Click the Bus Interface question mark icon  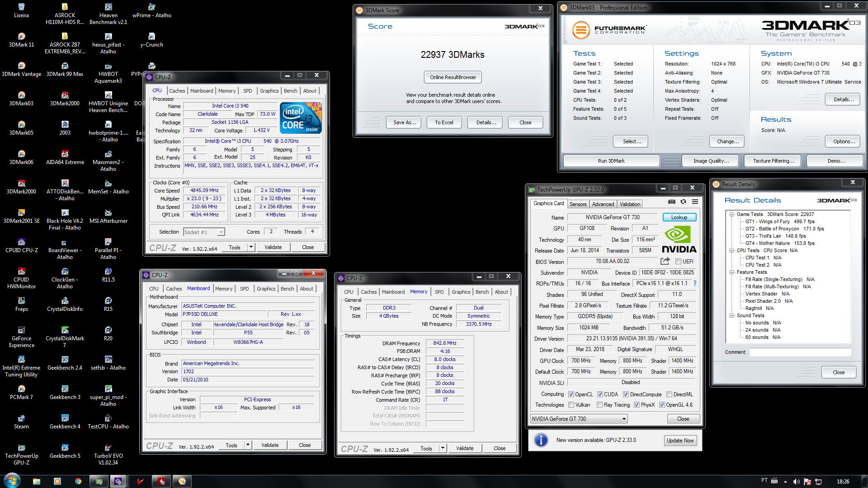click(695, 283)
